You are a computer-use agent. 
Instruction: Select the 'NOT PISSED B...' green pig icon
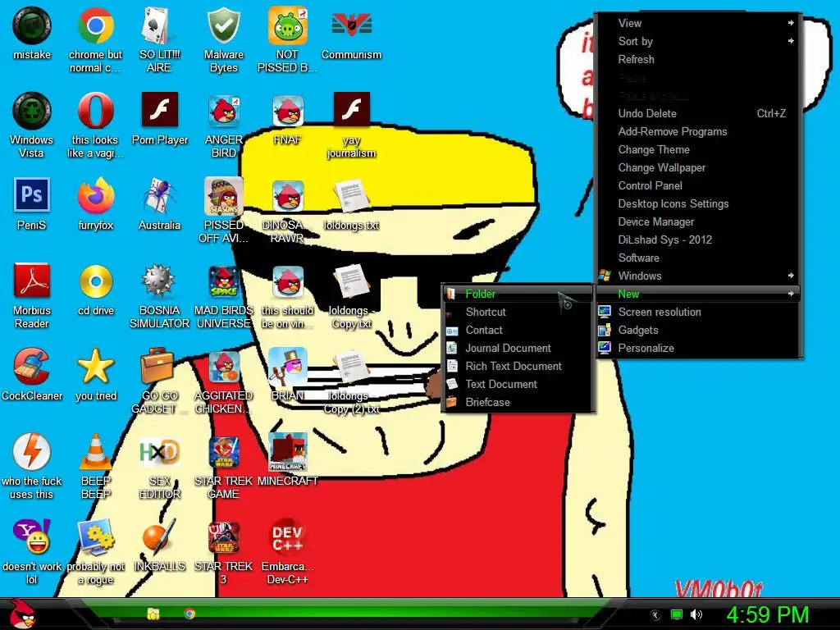pos(288,25)
